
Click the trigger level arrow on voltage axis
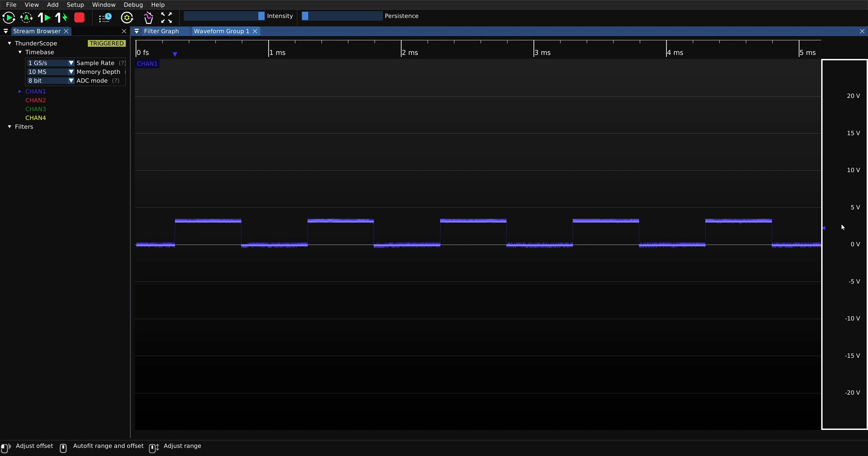(824, 228)
